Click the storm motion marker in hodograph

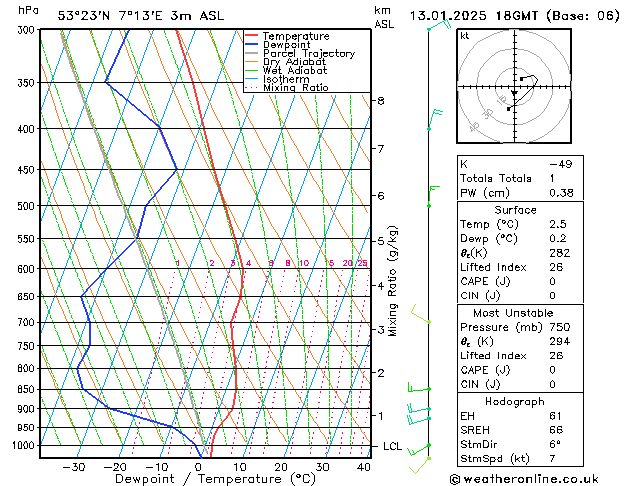pos(514,93)
